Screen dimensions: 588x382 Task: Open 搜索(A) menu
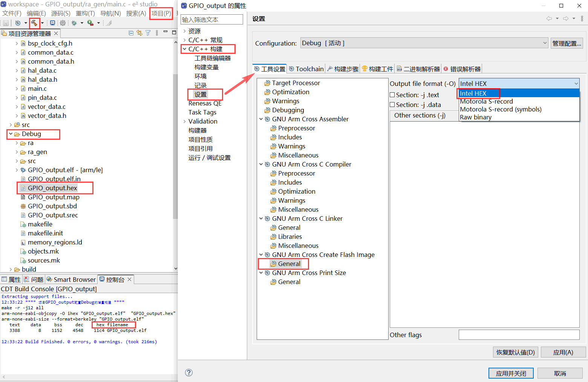[136, 13]
